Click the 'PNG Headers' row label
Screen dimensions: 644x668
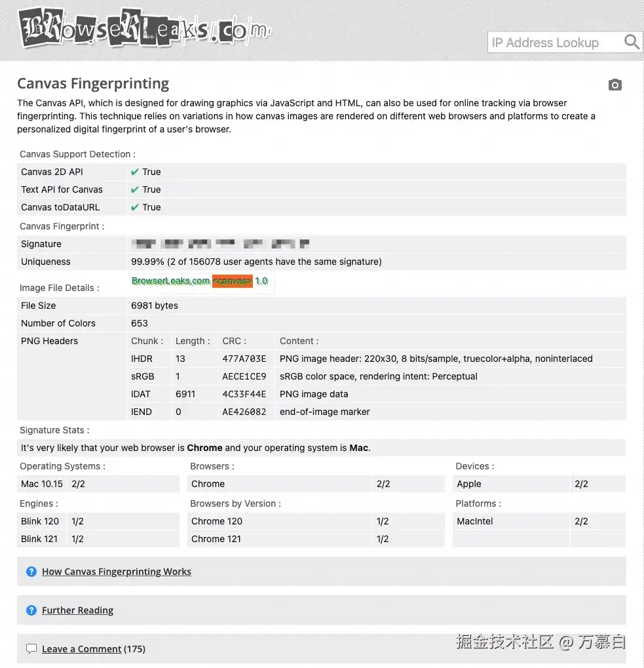tap(49, 341)
